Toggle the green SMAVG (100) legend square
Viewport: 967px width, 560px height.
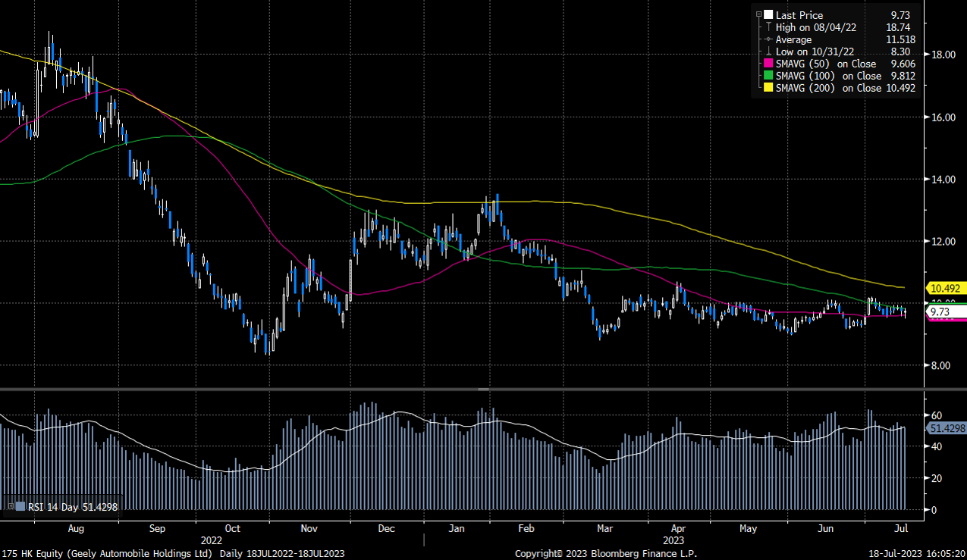(x=768, y=76)
